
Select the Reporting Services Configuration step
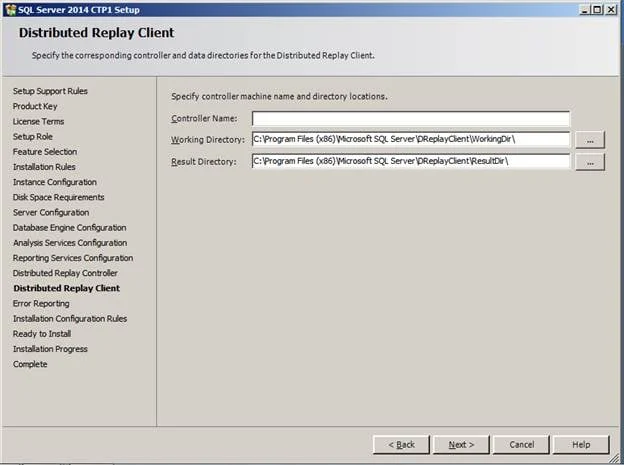click(73, 258)
